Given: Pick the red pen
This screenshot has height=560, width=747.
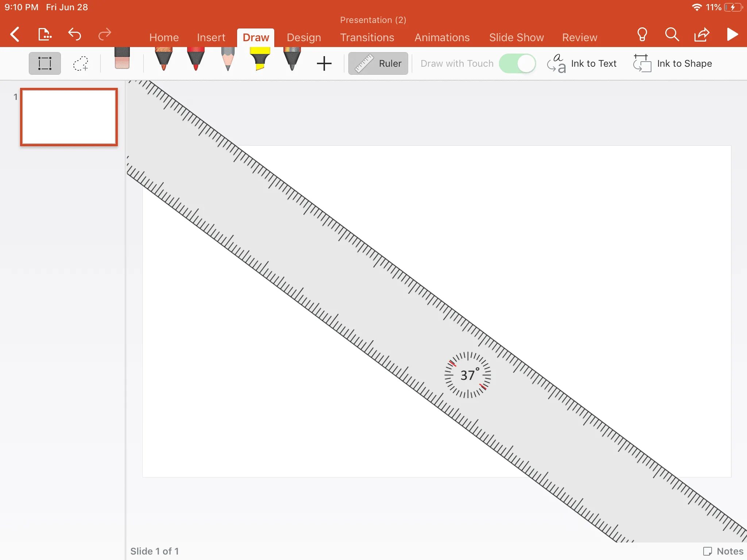Looking at the screenshot, I should point(196,59).
